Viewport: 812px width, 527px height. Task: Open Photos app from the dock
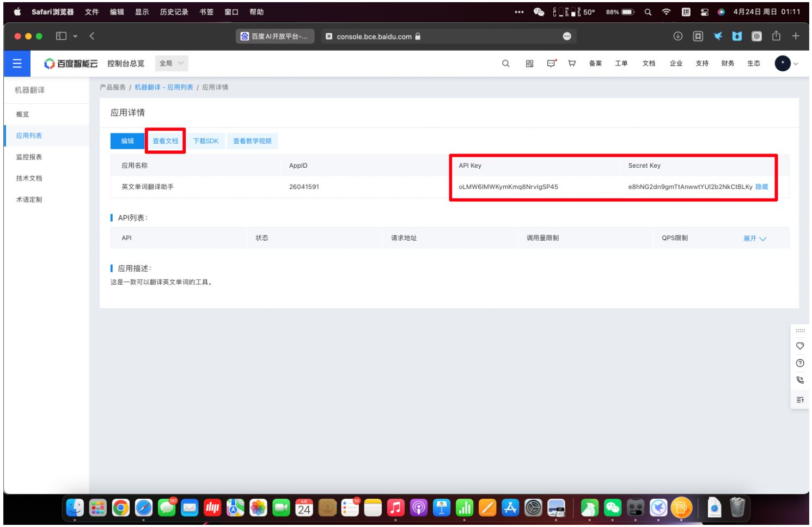[x=258, y=508]
